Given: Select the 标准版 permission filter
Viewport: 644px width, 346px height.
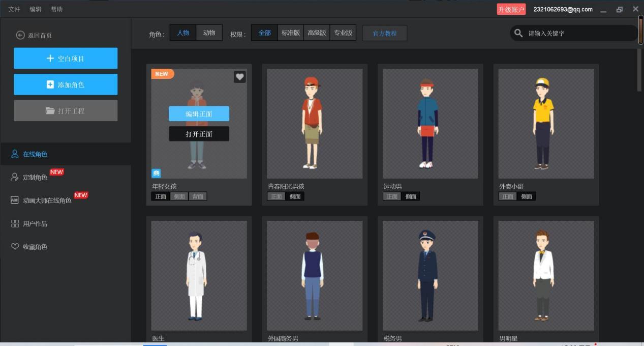Looking at the screenshot, I should tap(291, 33).
